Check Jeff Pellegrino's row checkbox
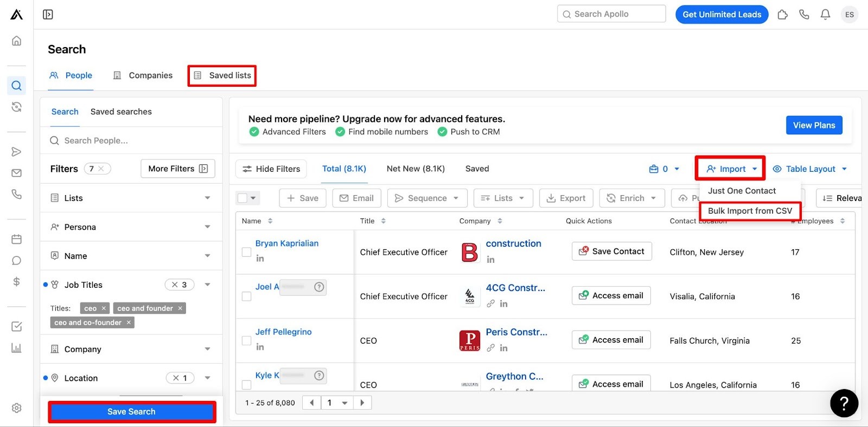Viewport: 868px width, 427px height. tap(246, 341)
